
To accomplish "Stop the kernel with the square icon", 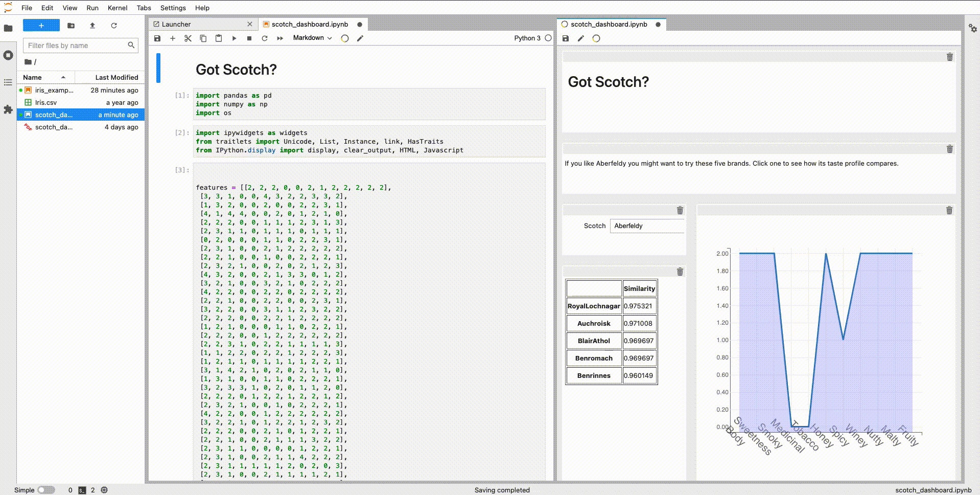I will [249, 38].
